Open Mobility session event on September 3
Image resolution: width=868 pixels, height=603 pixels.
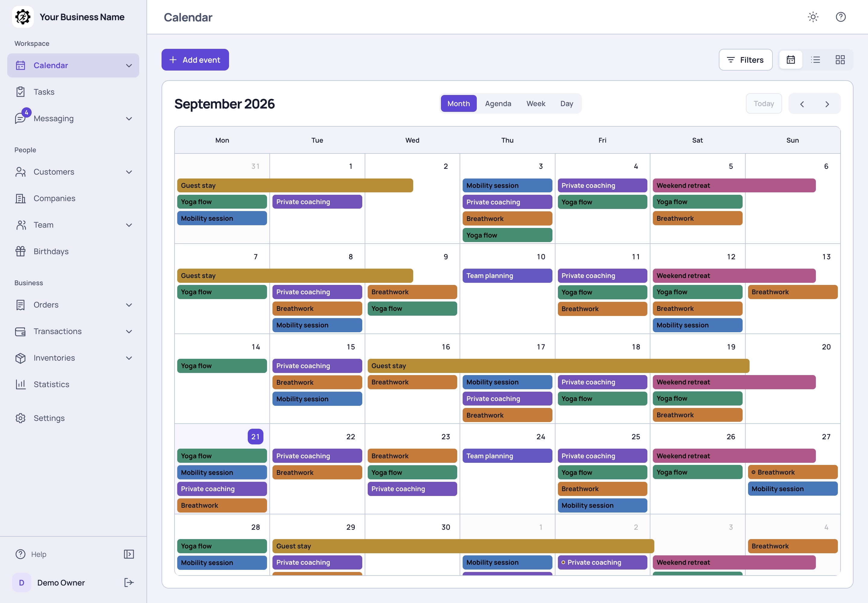507,185
